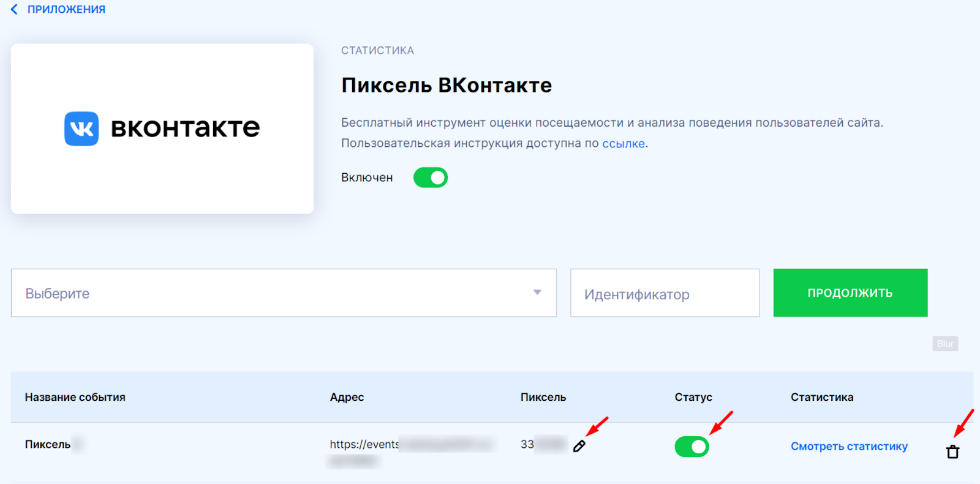Delete the pixel with trash icon
Image resolution: width=980 pixels, height=484 pixels.
click(x=952, y=452)
